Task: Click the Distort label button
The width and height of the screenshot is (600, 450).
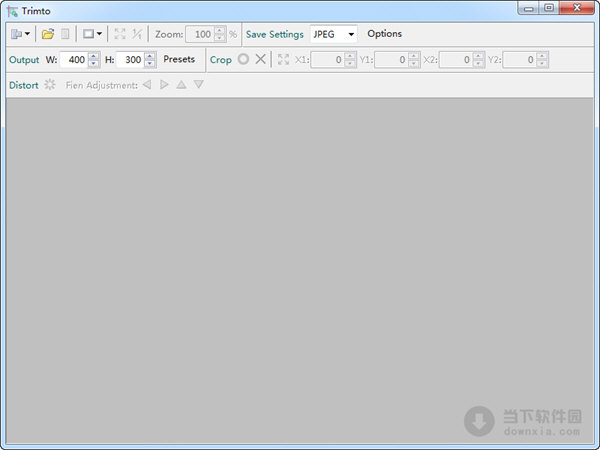Action: [x=23, y=85]
